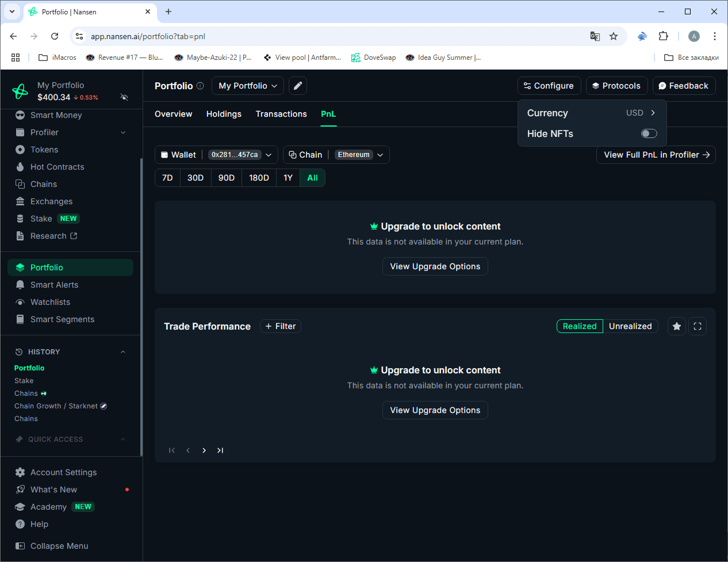Image resolution: width=728 pixels, height=562 pixels.
Task: Open Chain Growth / Starknet history entry
Action: click(61, 406)
